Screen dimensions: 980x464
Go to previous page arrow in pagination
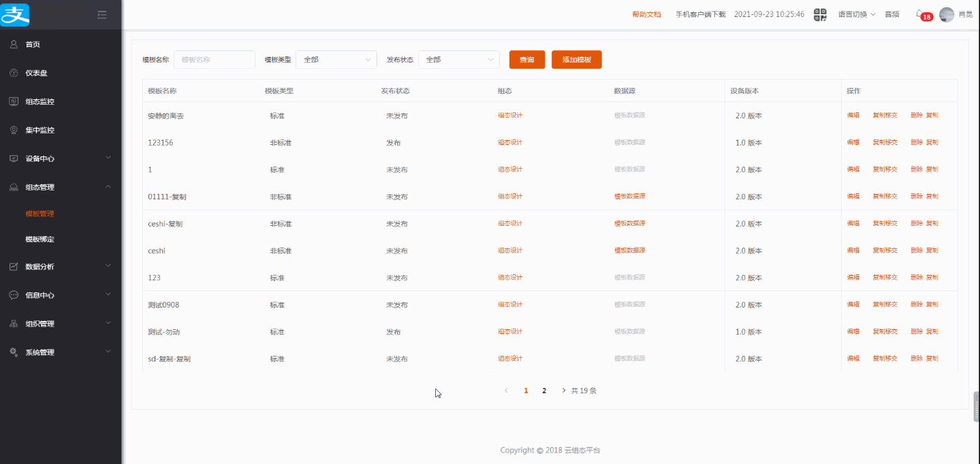pyautogui.click(x=506, y=391)
